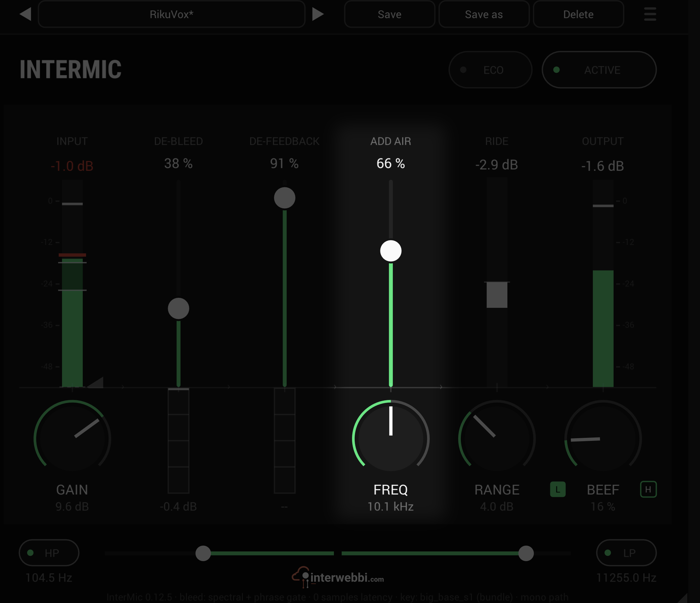Open the hamburger menu
This screenshot has height=603, width=700.
pyautogui.click(x=650, y=14)
